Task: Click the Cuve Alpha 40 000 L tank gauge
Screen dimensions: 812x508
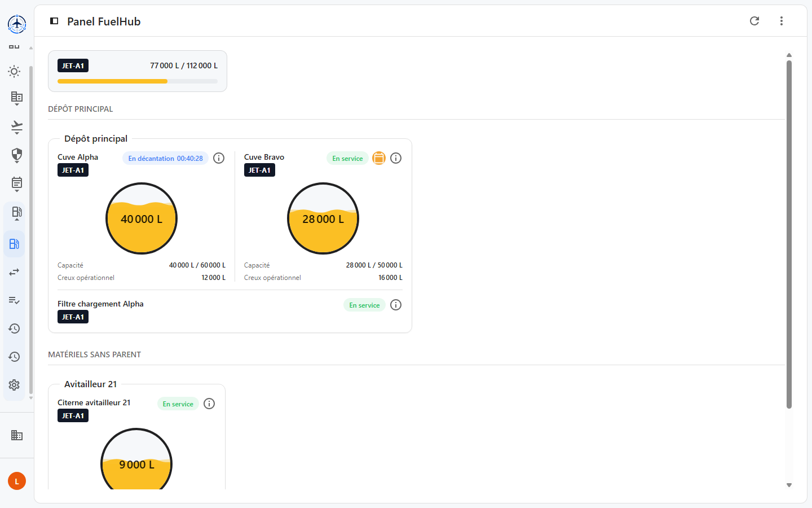Action: coord(142,218)
